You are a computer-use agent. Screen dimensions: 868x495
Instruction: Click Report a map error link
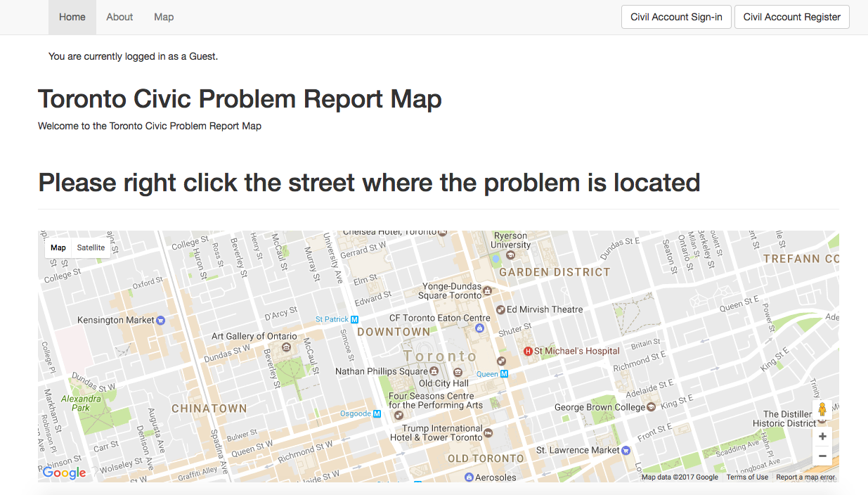(805, 477)
